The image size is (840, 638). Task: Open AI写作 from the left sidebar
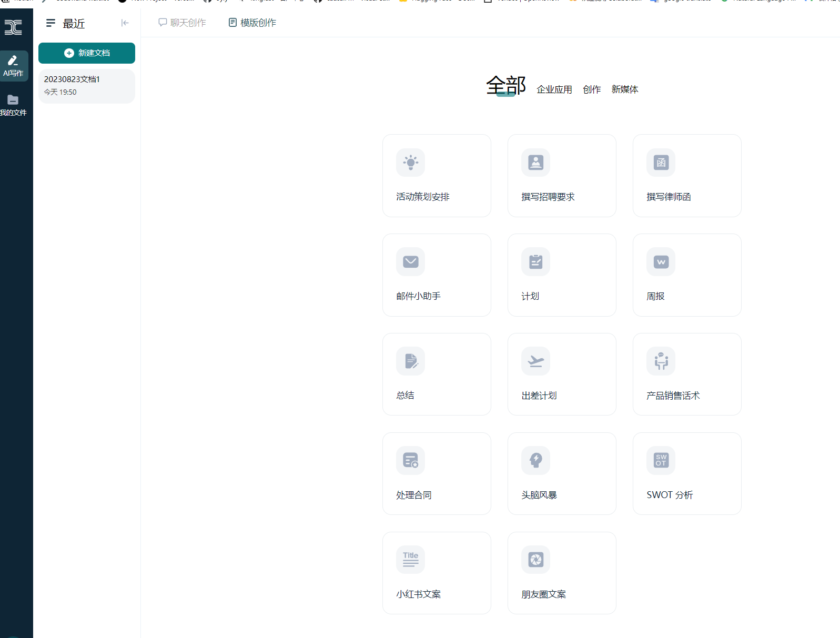(14, 66)
